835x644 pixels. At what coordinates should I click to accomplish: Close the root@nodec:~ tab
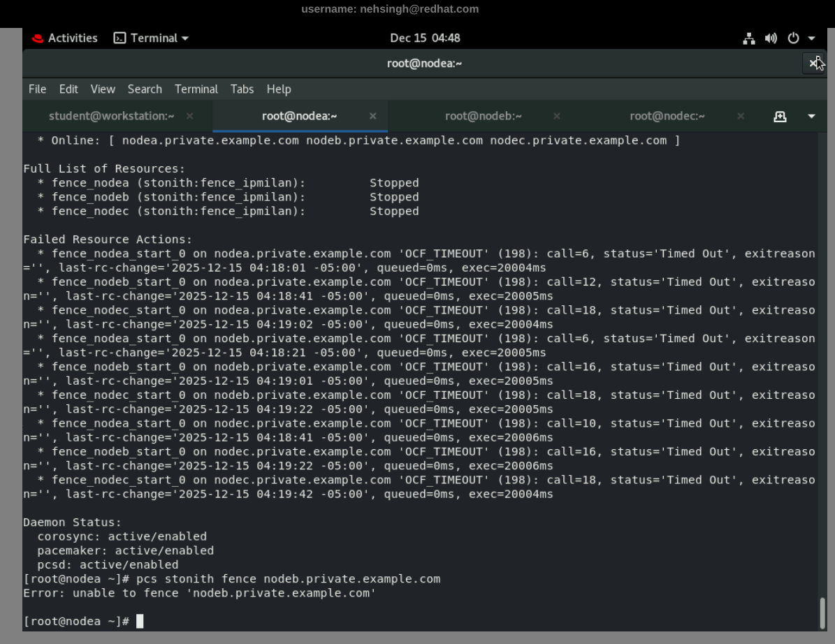[740, 116]
